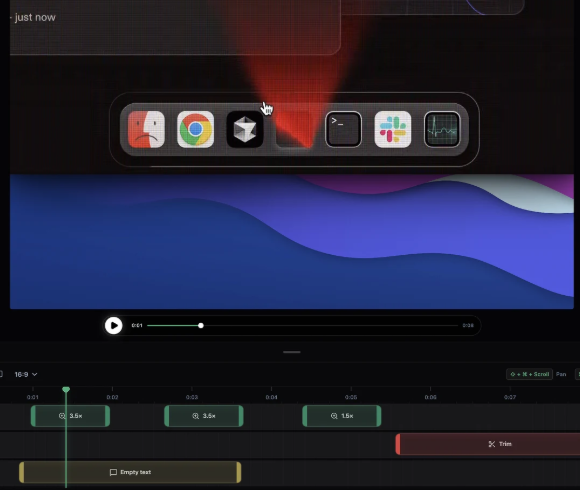This screenshot has width=580, height=490.
Task: Launch Google Chrome from the dock
Action: click(x=195, y=129)
